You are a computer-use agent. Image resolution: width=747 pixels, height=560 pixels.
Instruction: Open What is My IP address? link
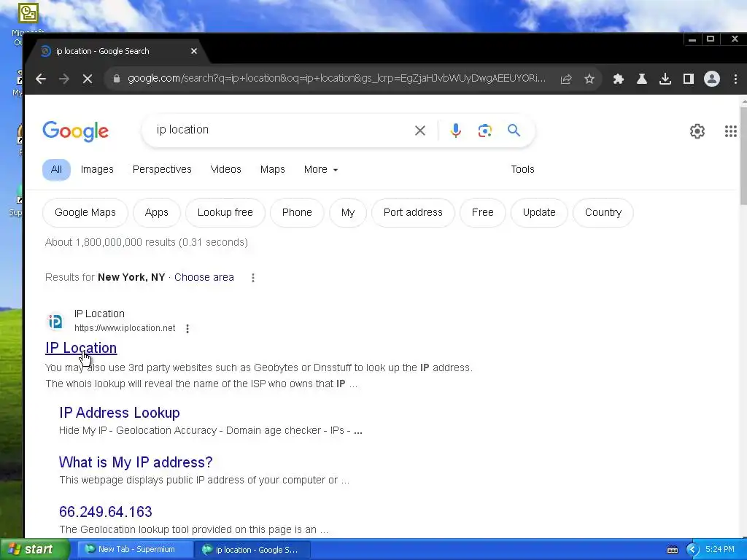[136, 462]
